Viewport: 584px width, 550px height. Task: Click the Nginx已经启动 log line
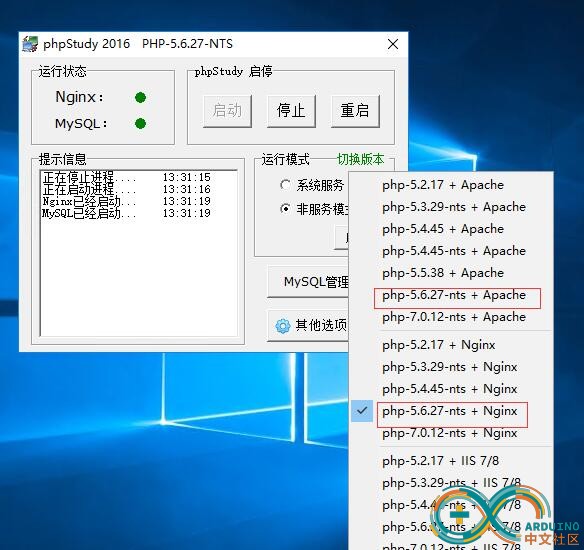(x=127, y=201)
